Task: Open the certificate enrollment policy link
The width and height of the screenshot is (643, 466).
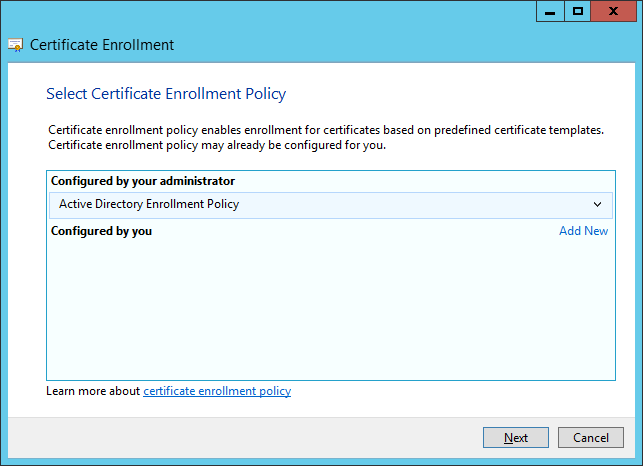Action: (x=217, y=391)
